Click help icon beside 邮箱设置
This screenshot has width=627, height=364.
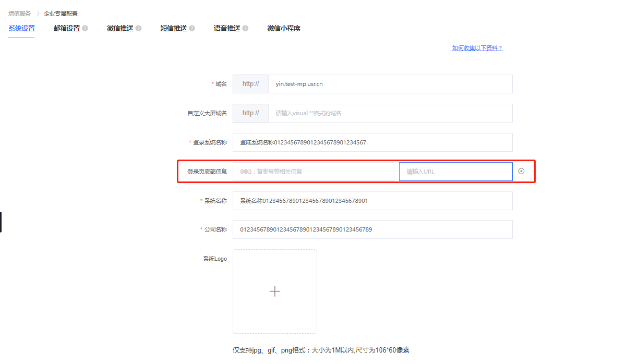point(85,28)
